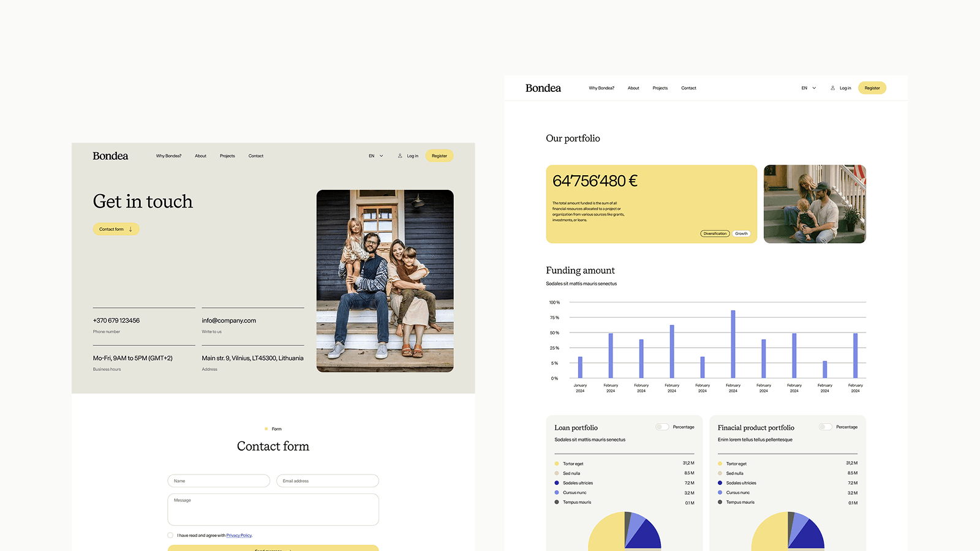Click the yellow Contact form button

click(x=116, y=229)
